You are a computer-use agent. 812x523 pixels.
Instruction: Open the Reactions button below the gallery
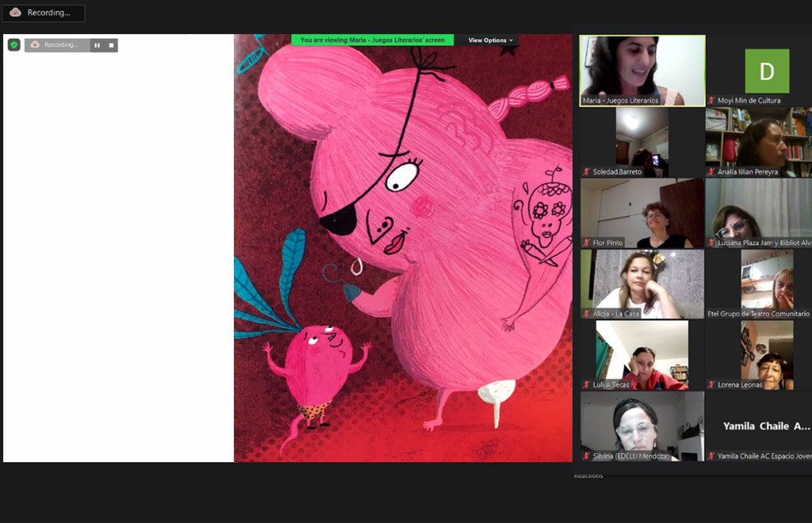click(x=588, y=475)
